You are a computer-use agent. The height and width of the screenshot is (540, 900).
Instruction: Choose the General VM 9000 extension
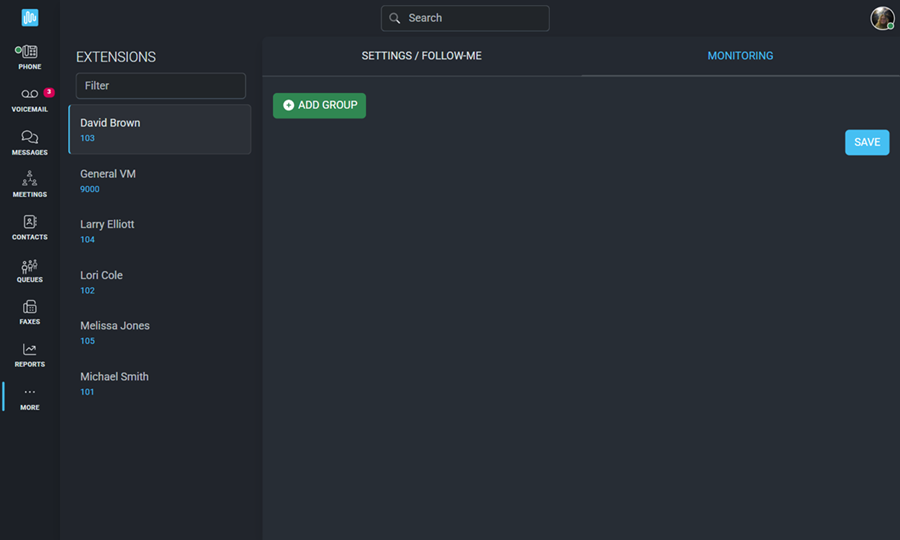point(159,180)
